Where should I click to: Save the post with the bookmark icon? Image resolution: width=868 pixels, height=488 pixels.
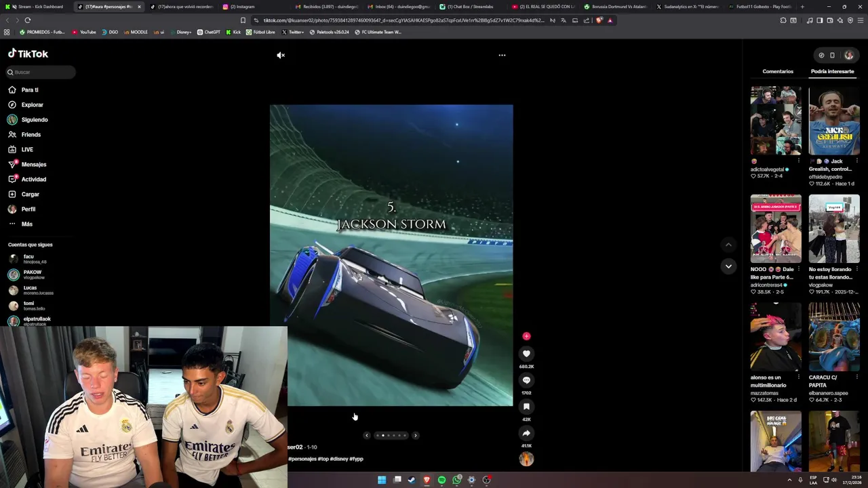point(526,407)
